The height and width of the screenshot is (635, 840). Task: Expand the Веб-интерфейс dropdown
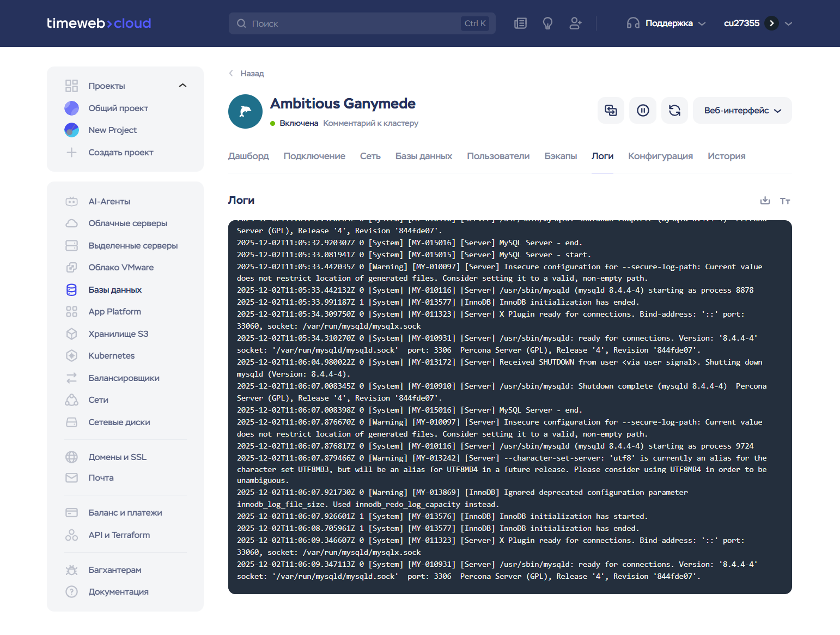[742, 111]
